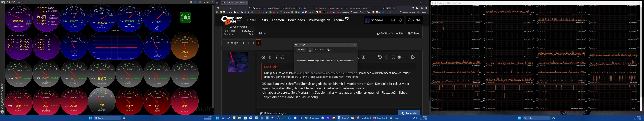
Task: Go to thread page 1
Action: [x=243, y=43]
